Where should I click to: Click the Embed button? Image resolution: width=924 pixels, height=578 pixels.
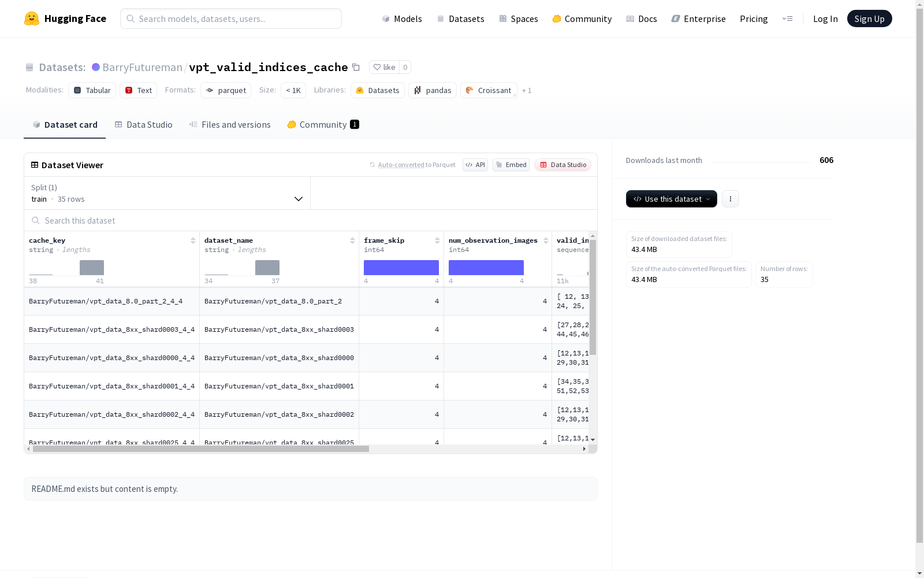(511, 165)
